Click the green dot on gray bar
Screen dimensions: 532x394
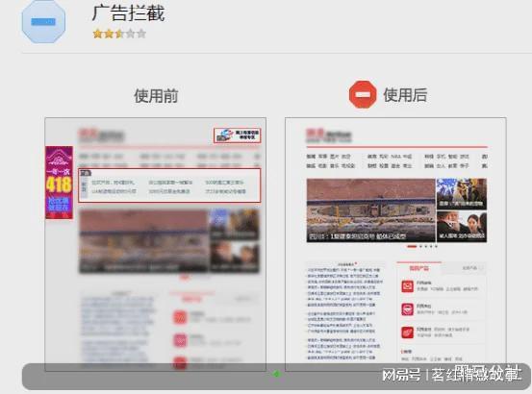click(276, 374)
